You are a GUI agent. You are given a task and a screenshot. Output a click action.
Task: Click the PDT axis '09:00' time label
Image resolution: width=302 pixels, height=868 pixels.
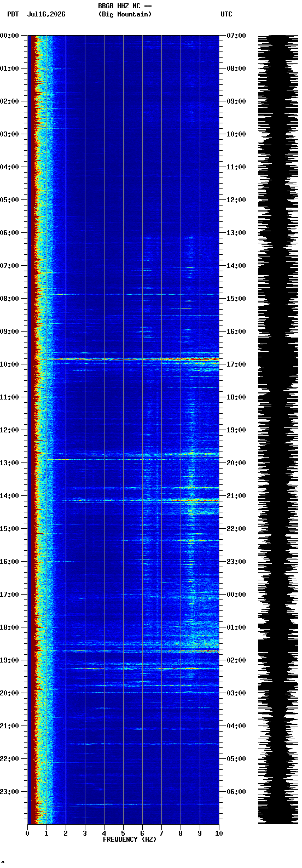coord(10,332)
